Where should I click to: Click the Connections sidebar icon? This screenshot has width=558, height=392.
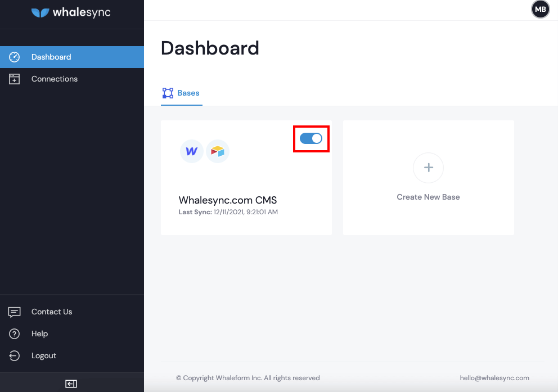[14, 79]
